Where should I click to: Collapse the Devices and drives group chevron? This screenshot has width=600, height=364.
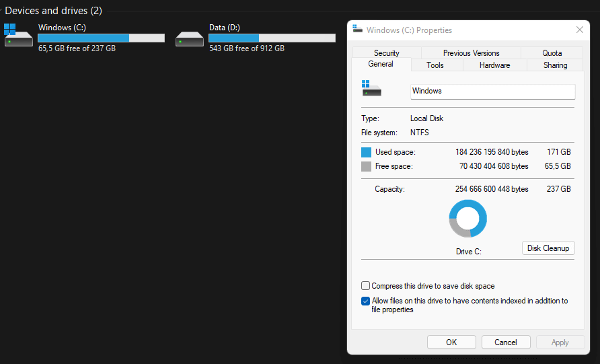(x=1, y=11)
